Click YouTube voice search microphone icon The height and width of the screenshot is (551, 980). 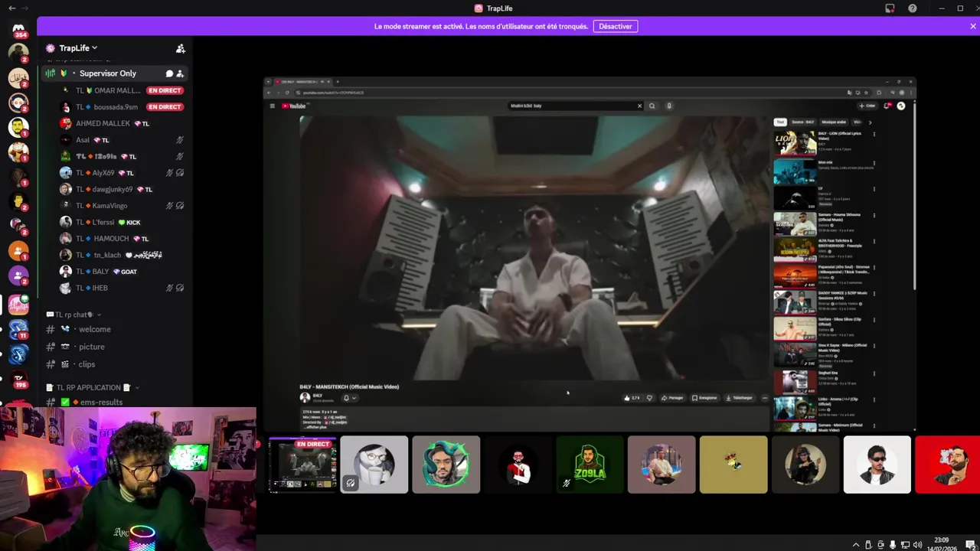[x=669, y=106]
